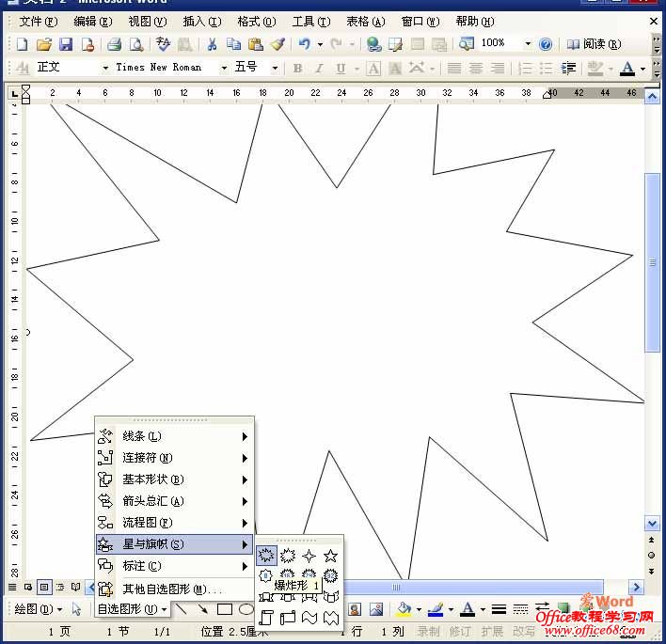Screen dimensions: 666x644
Task: Select the Rectangle drawing tool
Action: point(225,609)
